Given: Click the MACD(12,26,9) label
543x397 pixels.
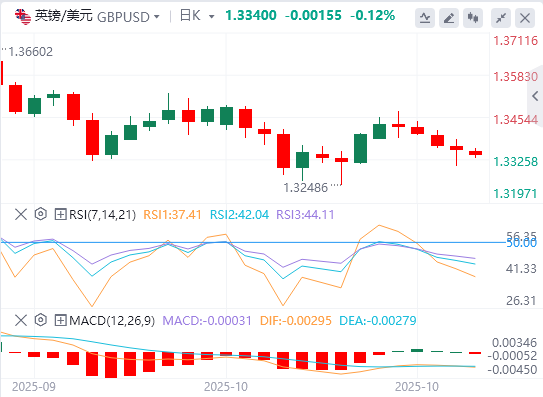Looking at the screenshot, I should pyautogui.click(x=112, y=321).
